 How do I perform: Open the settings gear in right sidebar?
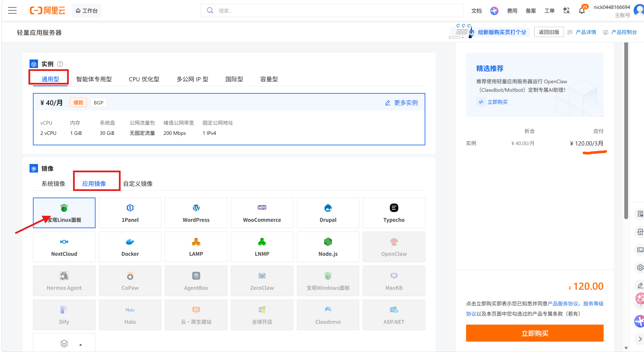tap(640, 267)
